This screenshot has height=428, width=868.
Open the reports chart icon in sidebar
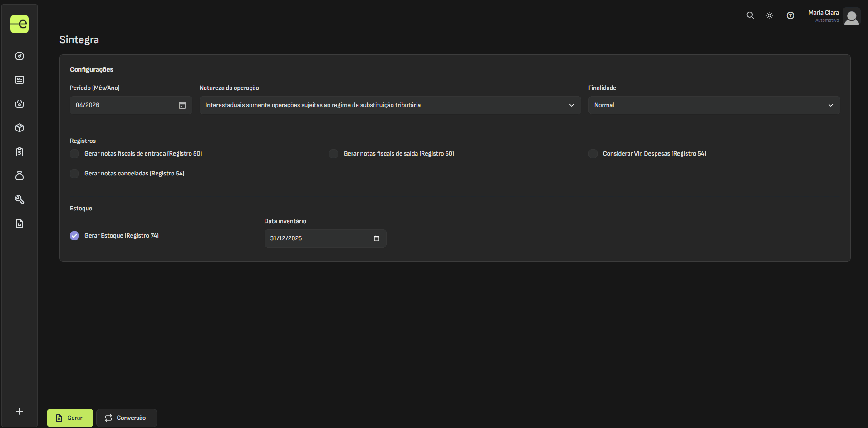pos(20,224)
